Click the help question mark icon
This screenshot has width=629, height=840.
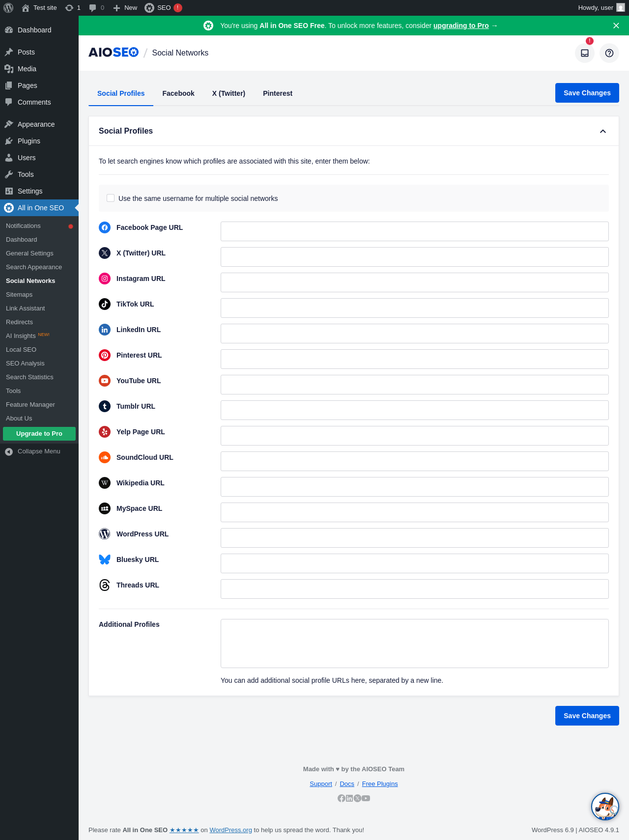(x=609, y=53)
